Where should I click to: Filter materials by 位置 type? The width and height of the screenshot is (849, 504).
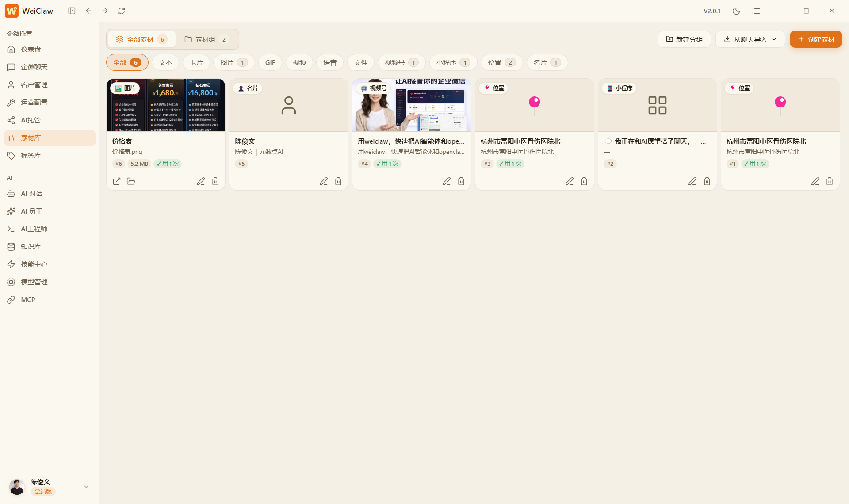tap(501, 62)
